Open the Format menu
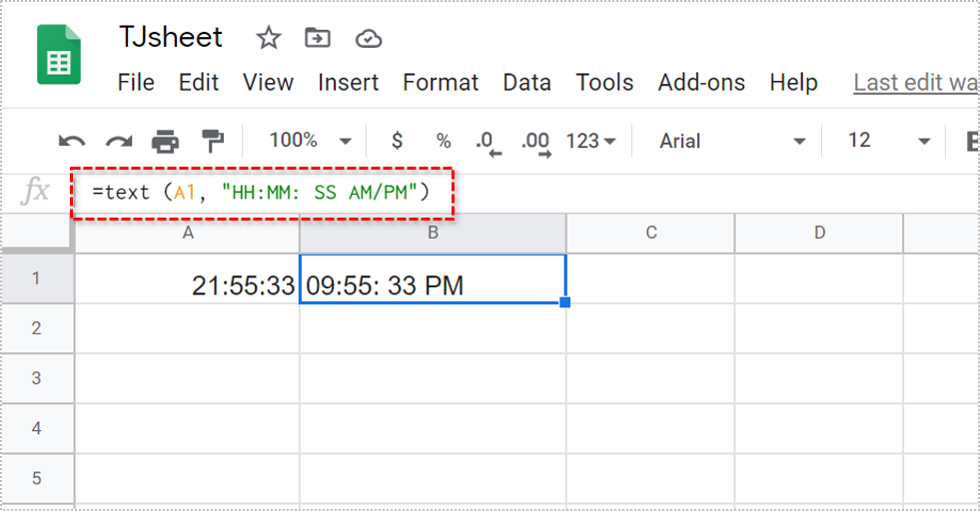Viewport: 980px width, 511px height. (x=441, y=83)
